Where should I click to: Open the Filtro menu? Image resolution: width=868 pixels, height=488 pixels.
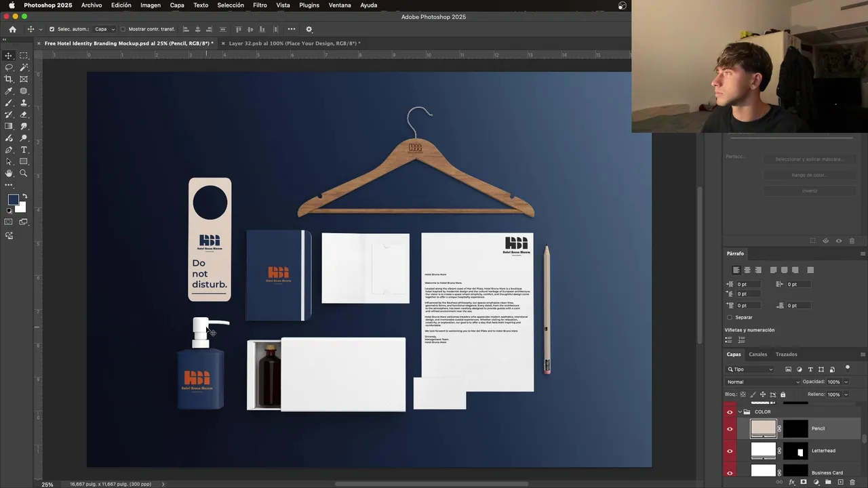click(x=260, y=5)
